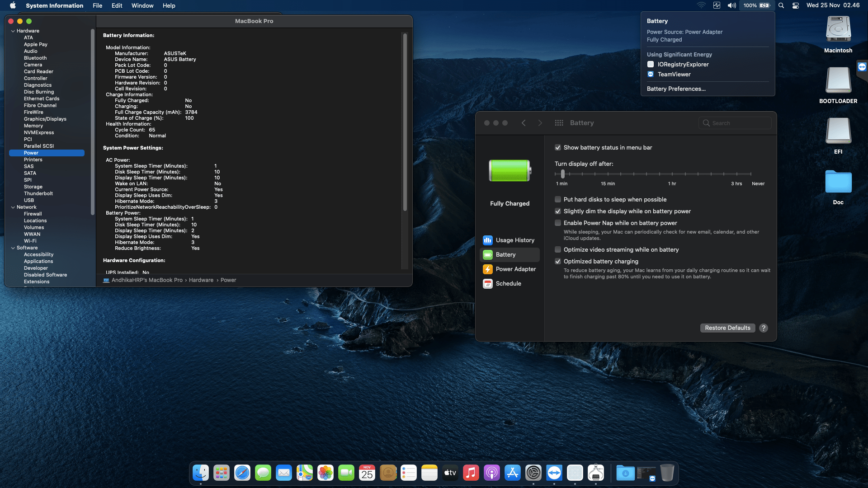The image size is (868, 488).
Task: Disable Optimized battery charging checkbox
Action: pyautogui.click(x=558, y=262)
